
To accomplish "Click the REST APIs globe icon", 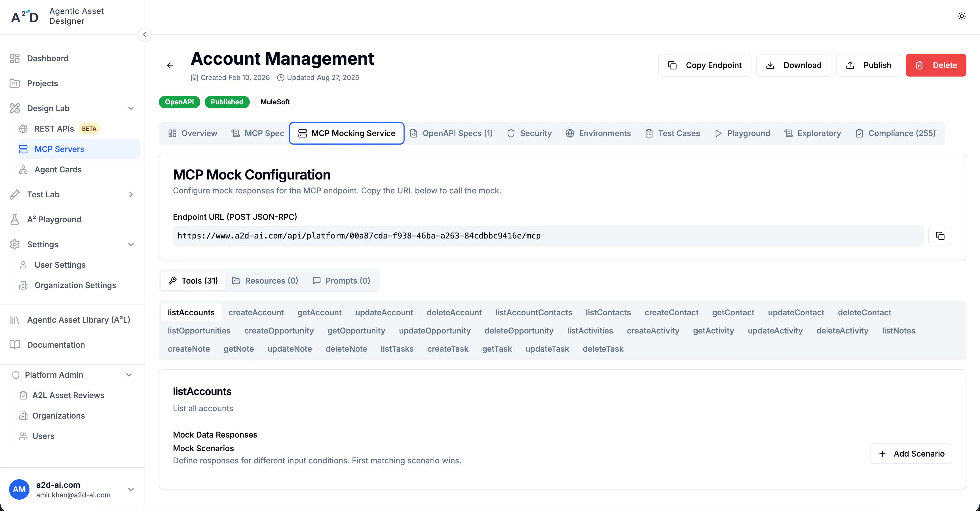I will (x=23, y=129).
